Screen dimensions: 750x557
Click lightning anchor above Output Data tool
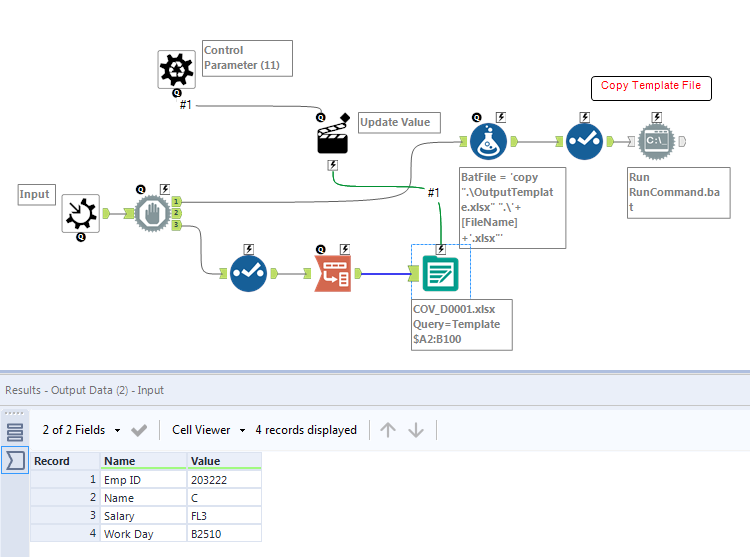(441, 249)
